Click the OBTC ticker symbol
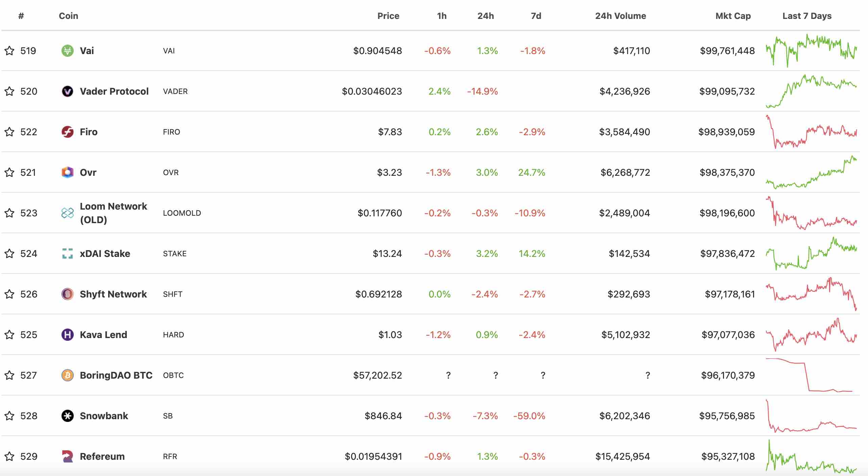The width and height of the screenshot is (868, 476). pyautogui.click(x=173, y=375)
